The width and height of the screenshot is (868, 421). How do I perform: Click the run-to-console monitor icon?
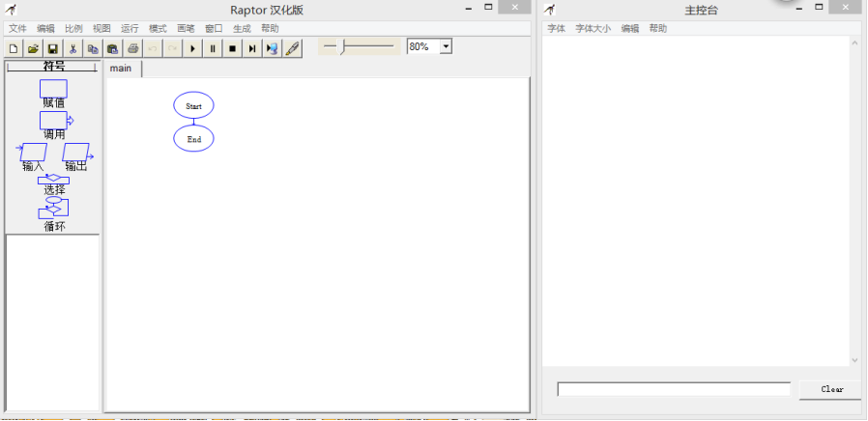coord(273,48)
